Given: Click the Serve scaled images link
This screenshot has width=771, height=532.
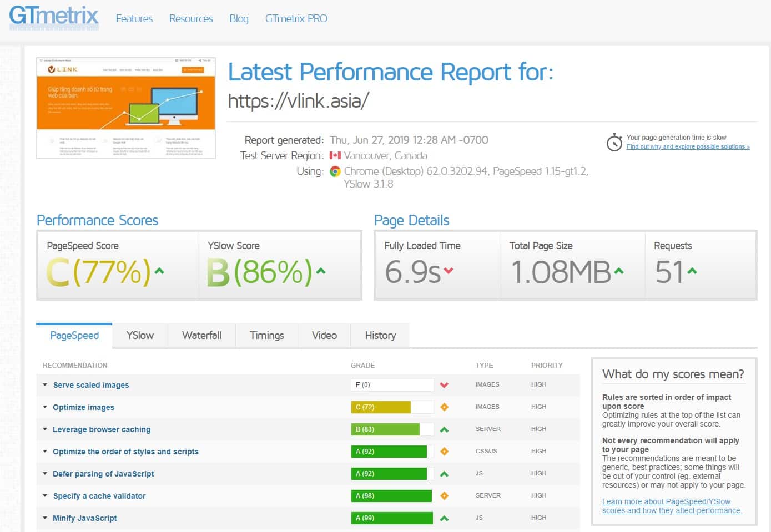Looking at the screenshot, I should [91, 385].
